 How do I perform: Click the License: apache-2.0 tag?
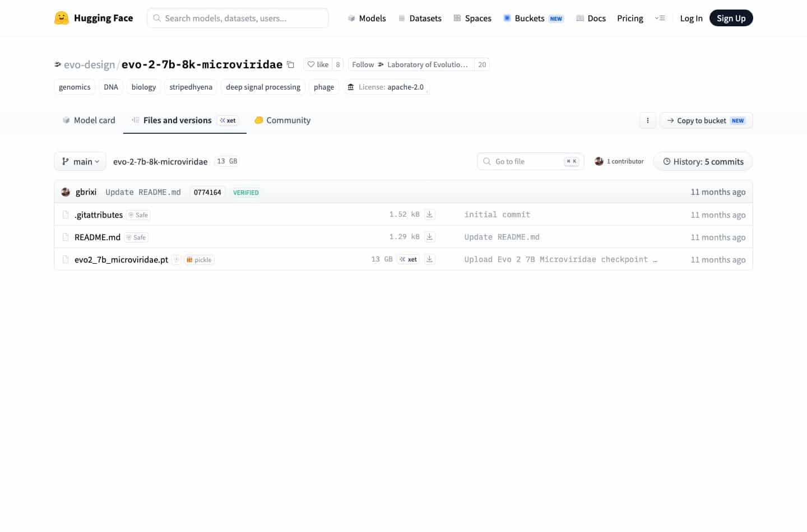pyautogui.click(x=386, y=87)
